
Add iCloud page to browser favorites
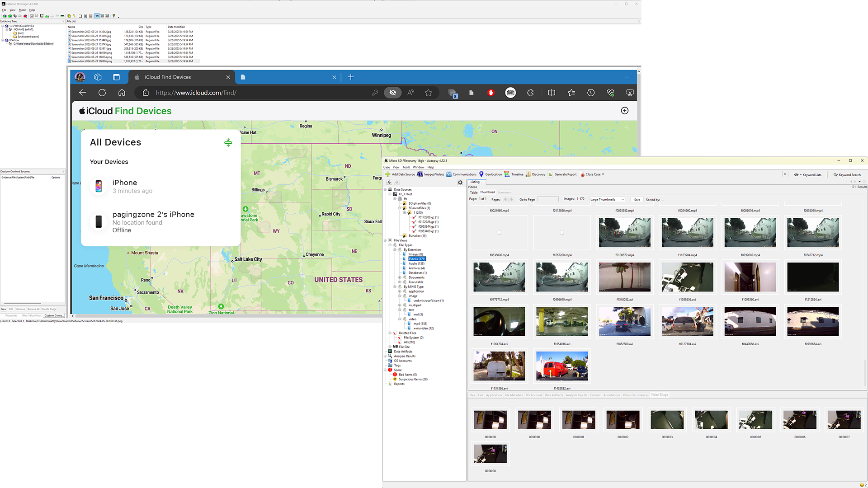point(428,93)
